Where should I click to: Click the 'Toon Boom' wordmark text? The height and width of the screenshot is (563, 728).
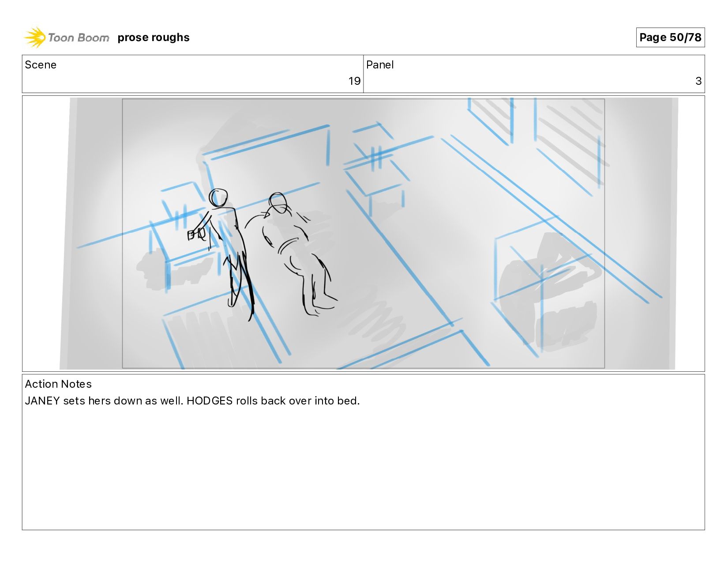pyautogui.click(x=79, y=38)
